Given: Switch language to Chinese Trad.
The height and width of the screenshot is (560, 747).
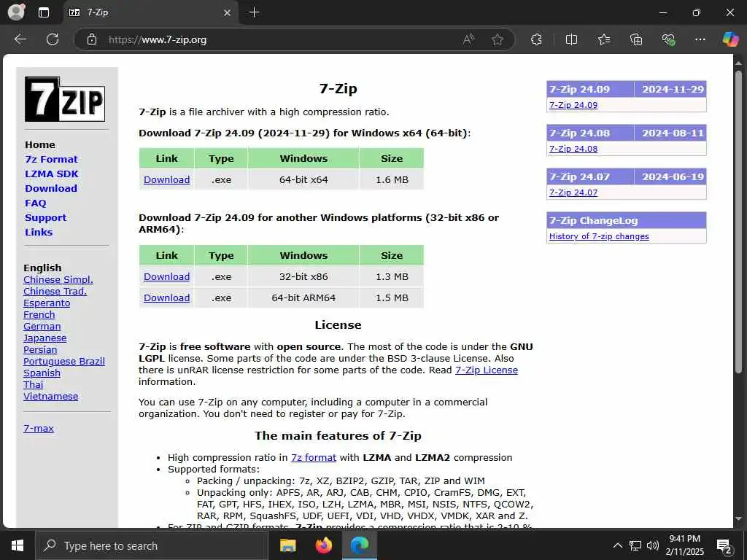Looking at the screenshot, I should 55,292.
